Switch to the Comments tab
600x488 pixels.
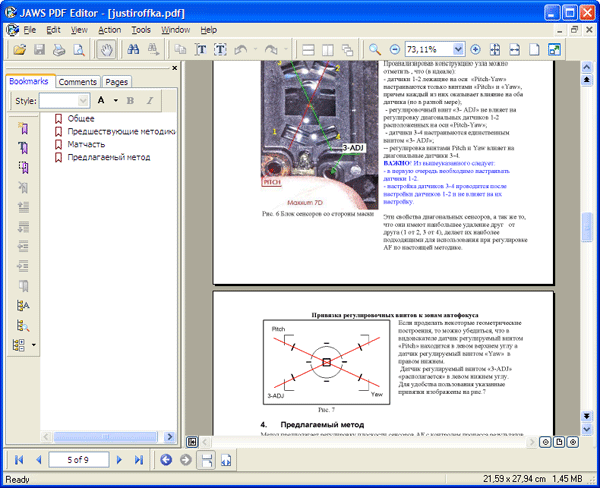pos(78,82)
